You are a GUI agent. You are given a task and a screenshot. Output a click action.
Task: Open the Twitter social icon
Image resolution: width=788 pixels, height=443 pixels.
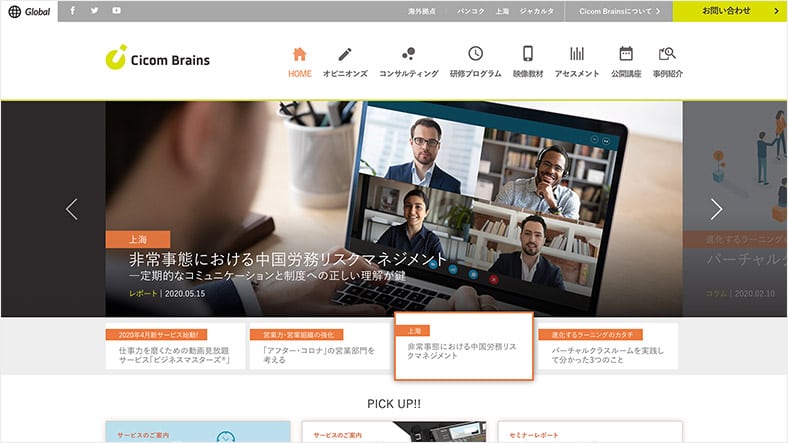[x=95, y=11]
